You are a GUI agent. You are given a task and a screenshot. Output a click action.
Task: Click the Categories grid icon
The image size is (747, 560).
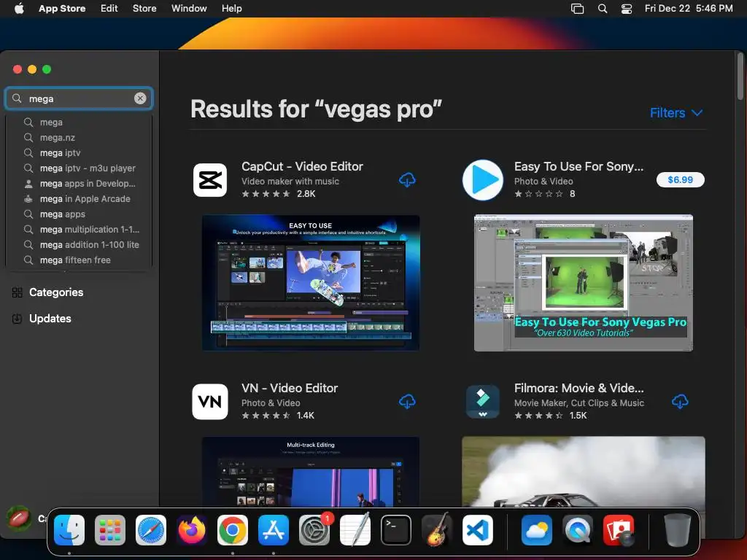point(18,292)
